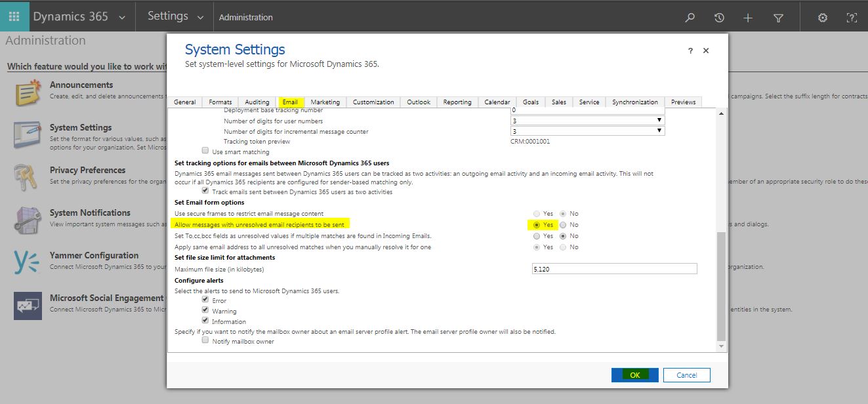868x404 pixels.
Task: Uncheck the Error alerts checkbox
Action: (x=205, y=300)
